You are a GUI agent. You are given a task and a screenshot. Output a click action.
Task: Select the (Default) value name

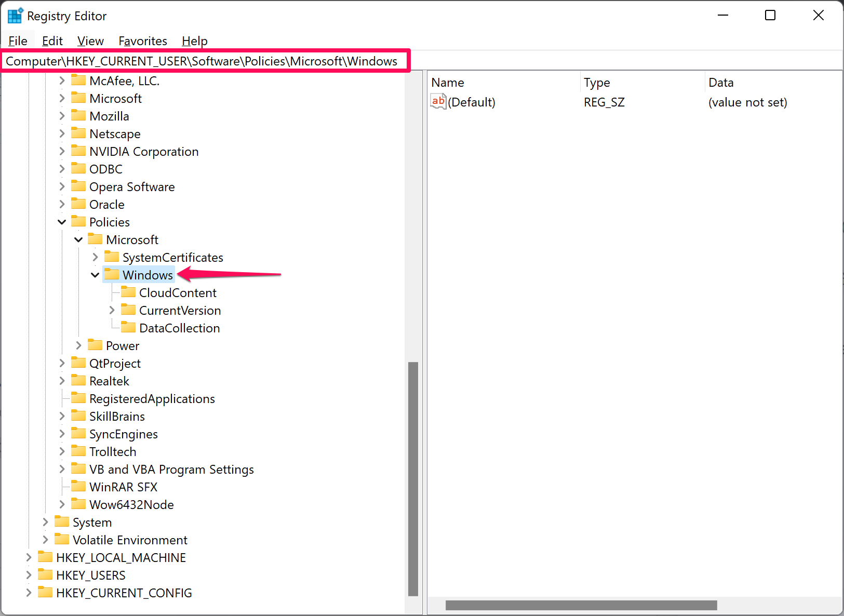pos(472,102)
